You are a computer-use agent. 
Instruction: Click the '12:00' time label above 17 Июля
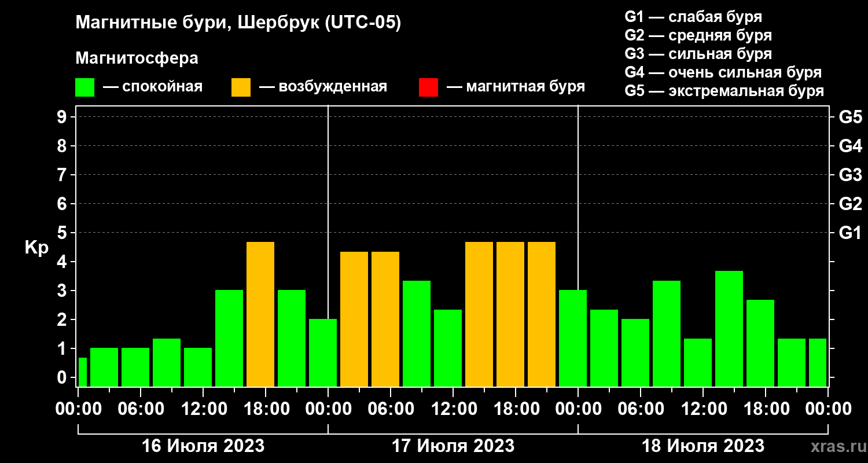(x=453, y=409)
